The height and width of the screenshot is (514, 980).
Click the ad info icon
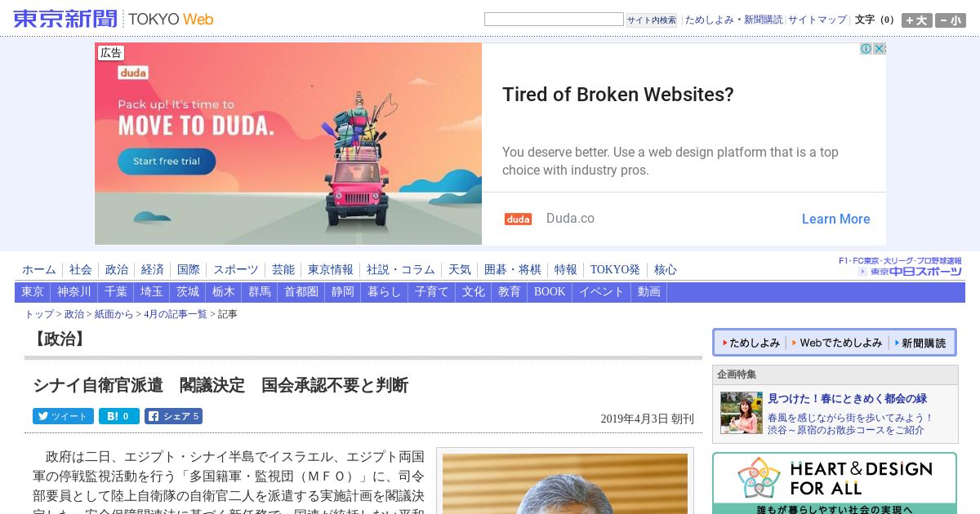tap(866, 49)
